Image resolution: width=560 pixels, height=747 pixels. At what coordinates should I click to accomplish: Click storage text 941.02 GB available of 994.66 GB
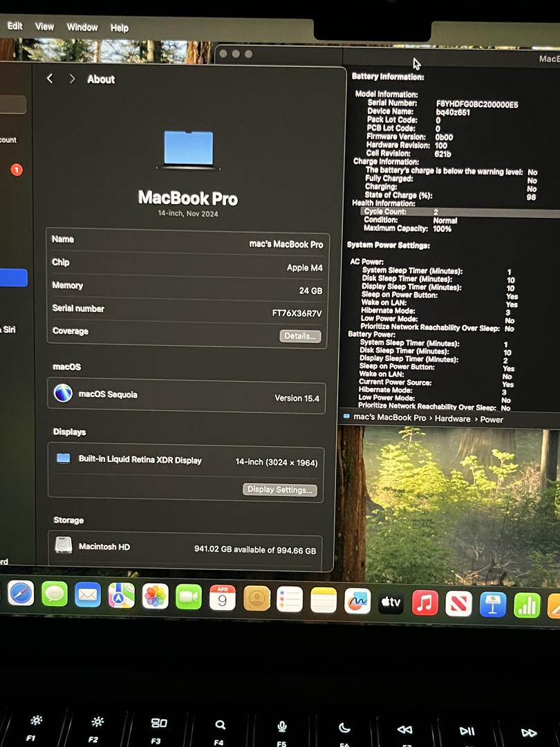pos(255,550)
